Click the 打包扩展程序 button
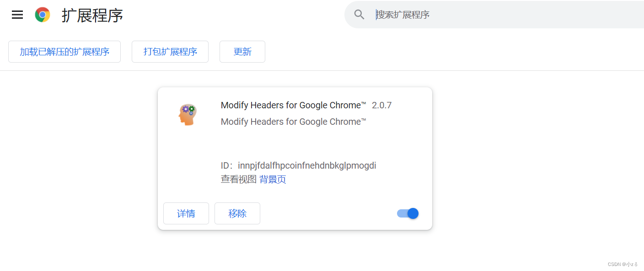Screen dimensions: 644x271 tap(170, 52)
